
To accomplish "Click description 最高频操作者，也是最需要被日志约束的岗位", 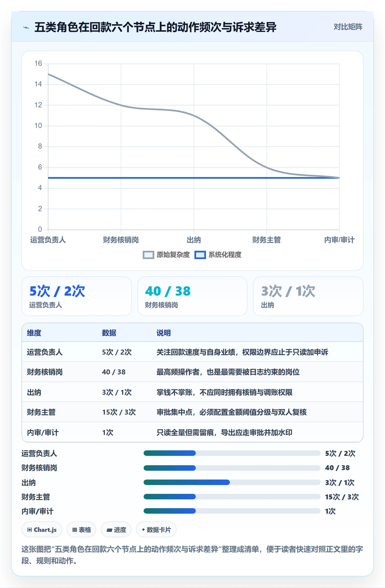I will 228,372.
